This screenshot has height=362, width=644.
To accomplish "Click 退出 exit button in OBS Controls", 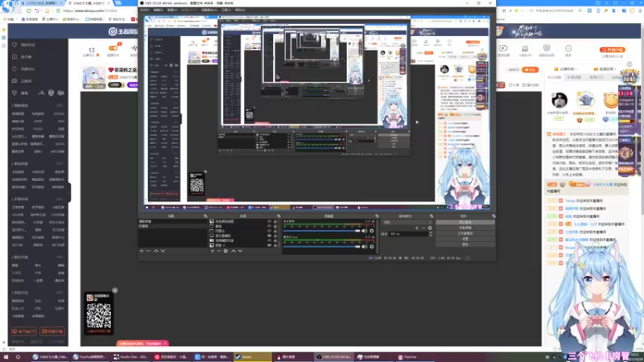I will coord(465,245).
